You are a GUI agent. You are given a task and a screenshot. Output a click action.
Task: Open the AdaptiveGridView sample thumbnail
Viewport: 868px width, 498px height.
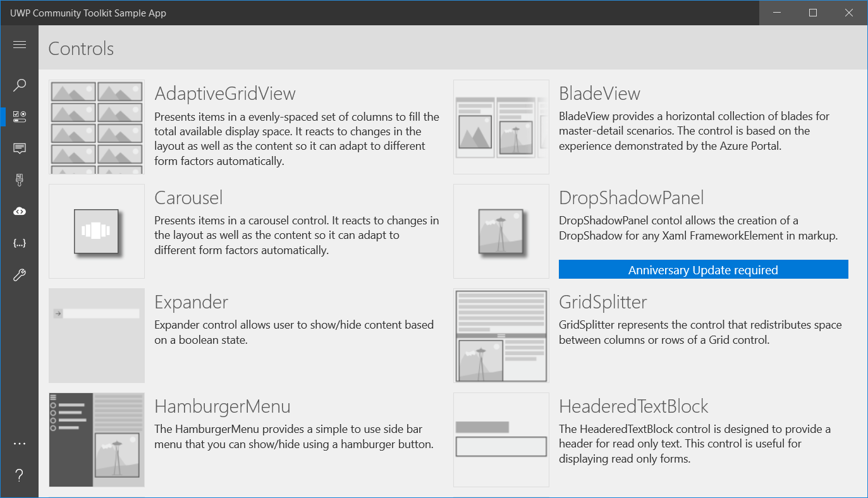97,127
